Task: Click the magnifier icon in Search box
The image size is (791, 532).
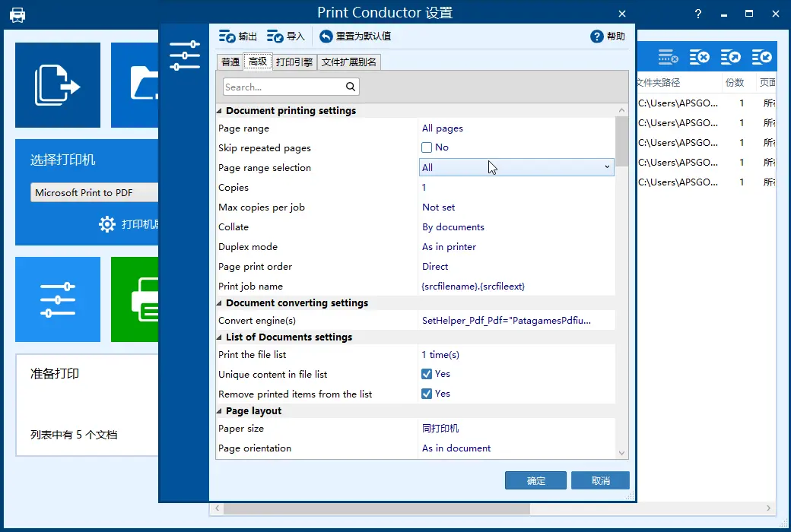Action: pos(351,87)
